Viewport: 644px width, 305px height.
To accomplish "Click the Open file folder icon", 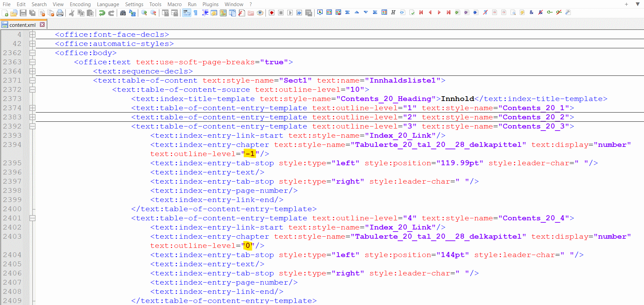I will (14, 13).
